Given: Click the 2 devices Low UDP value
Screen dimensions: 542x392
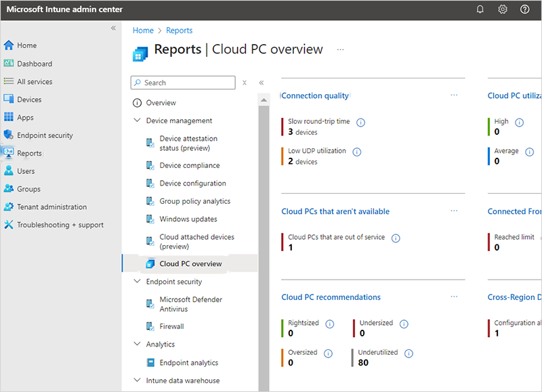Looking at the screenshot, I should [x=303, y=161].
